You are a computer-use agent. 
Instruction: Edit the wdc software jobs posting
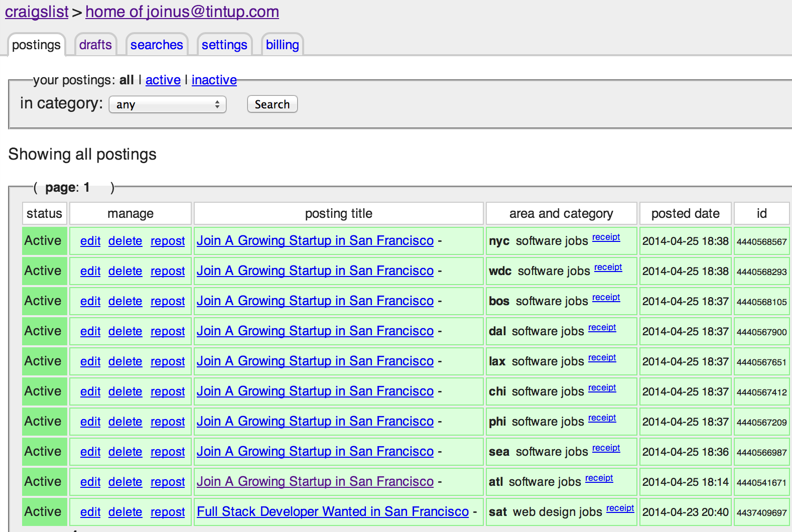coord(90,271)
